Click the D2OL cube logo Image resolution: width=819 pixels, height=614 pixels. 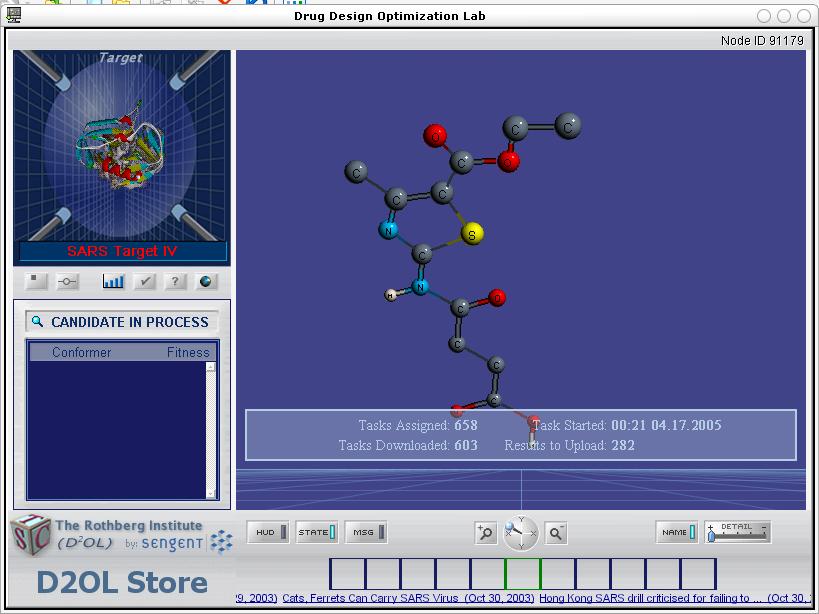[x=31, y=535]
